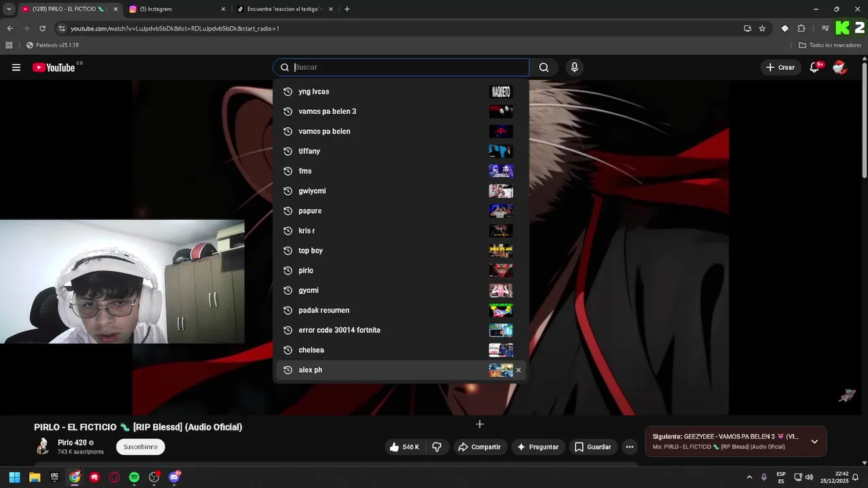Remove 'alex ph' suggestion with X
This screenshot has height=488, width=868.
pyautogui.click(x=518, y=370)
